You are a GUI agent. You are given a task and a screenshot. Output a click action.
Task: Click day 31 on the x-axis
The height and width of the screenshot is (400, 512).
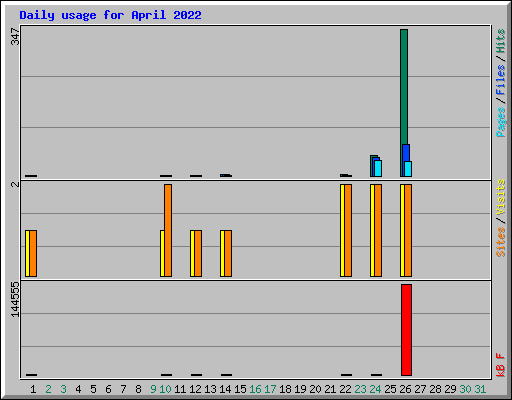[480, 389]
